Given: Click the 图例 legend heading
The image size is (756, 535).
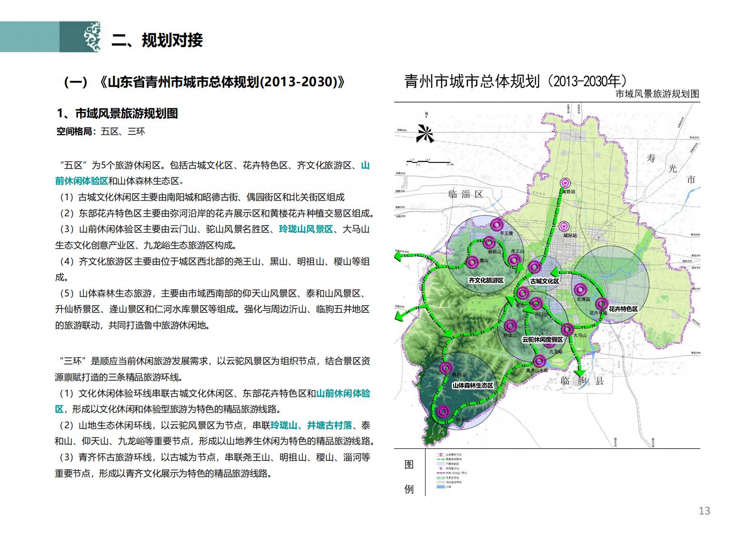Looking at the screenshot, I should pos(409,476).
